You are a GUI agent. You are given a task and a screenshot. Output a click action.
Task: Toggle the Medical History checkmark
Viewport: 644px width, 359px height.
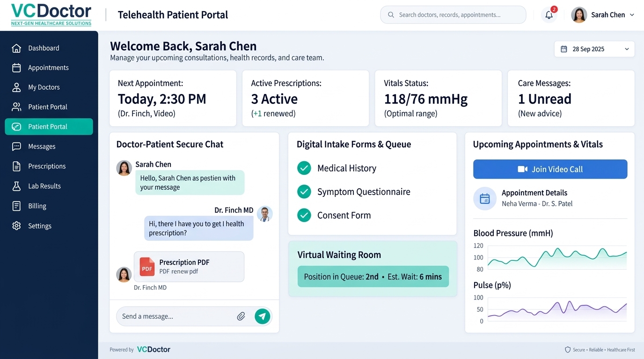[304, 168]
